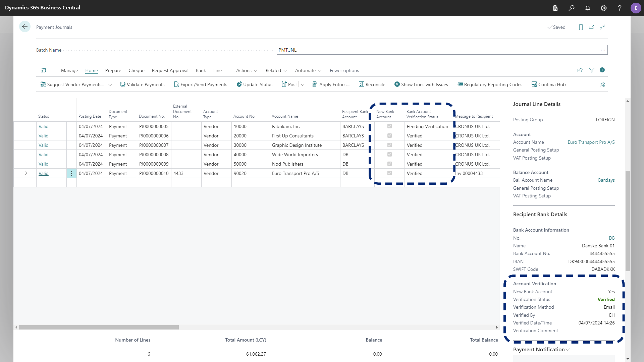Expand the Post dropdown arrow
Screen dimensions: 644x362
point(303,84)
